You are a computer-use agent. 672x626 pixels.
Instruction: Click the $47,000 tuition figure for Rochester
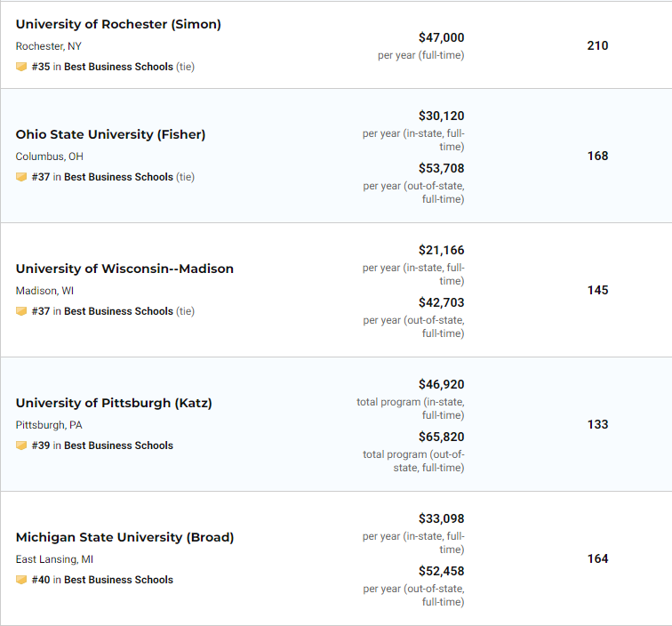point(441,37)
